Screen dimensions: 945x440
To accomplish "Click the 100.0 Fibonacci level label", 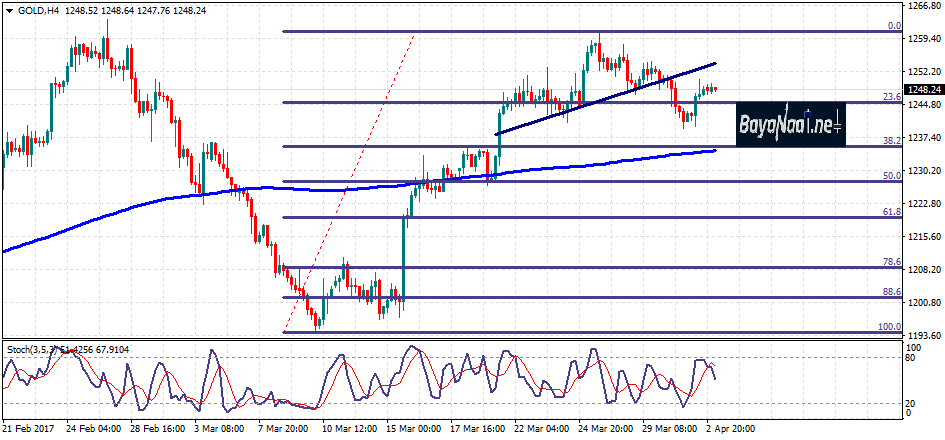I will [x=891, y=327].
